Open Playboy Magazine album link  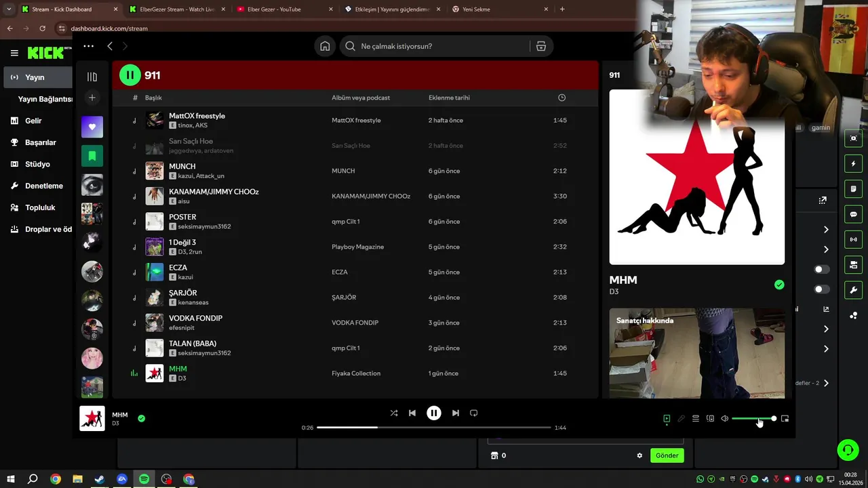pyautogui.click(x=357, y=247)
